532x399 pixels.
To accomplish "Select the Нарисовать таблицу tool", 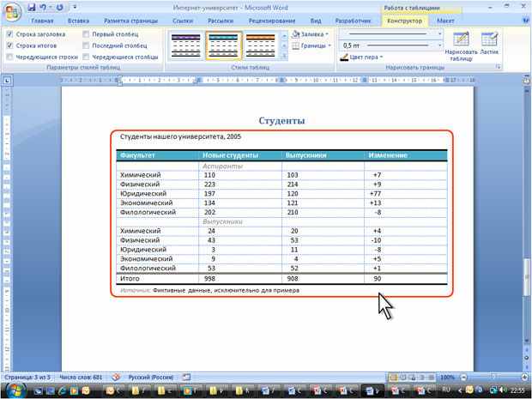I will coord(461,47).
